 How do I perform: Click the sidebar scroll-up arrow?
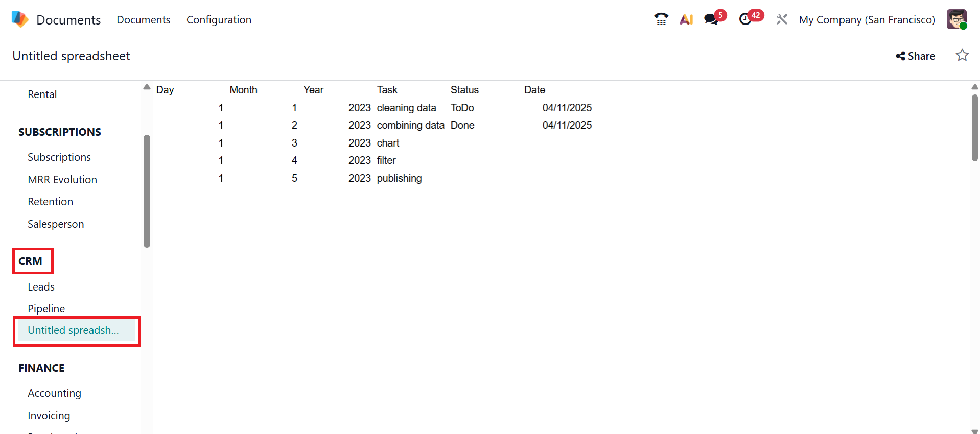click(x=147, y=87)
